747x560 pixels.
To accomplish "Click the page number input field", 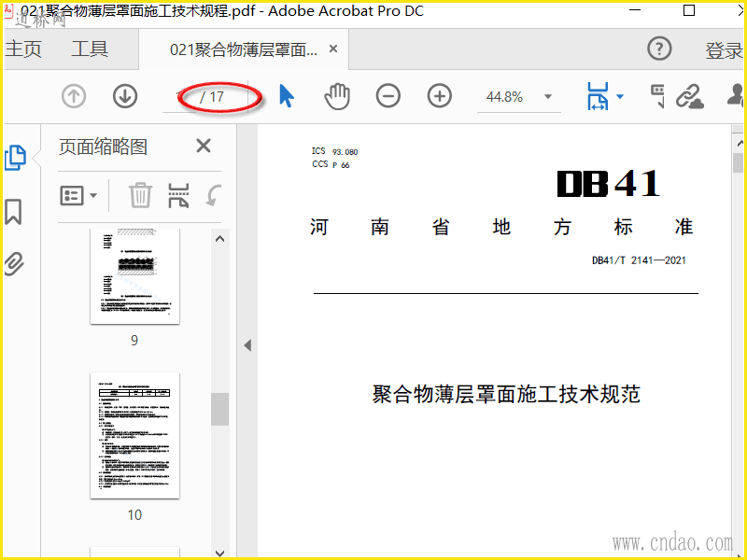I will (181, 97).
